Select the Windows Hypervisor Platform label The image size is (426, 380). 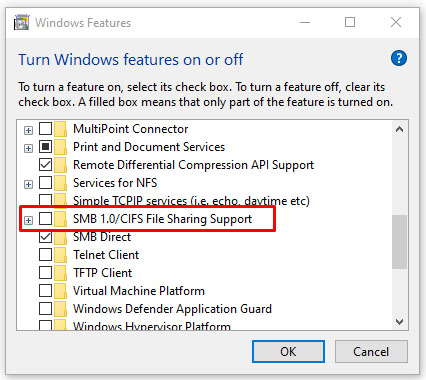pos(152,325)
